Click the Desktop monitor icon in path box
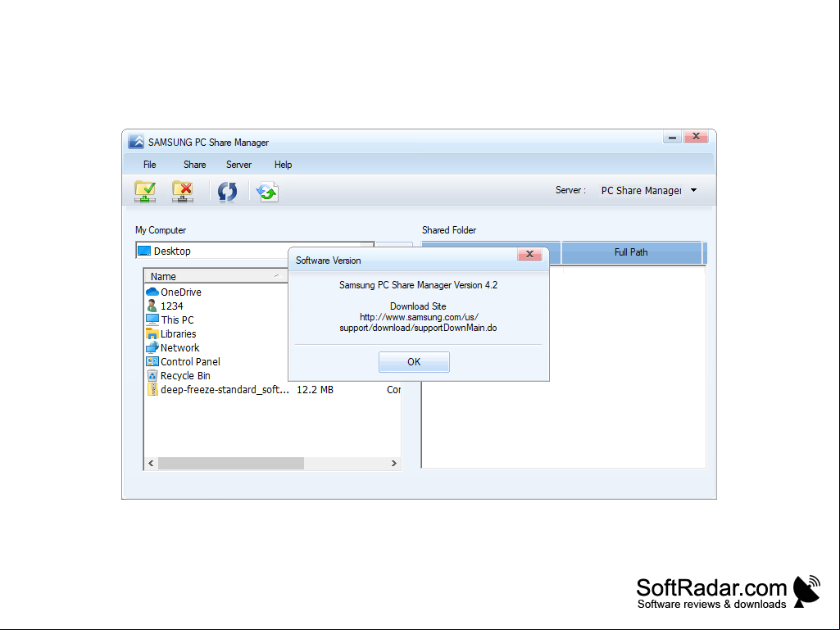This screenshot has width=840, height=630. (144, 251)
